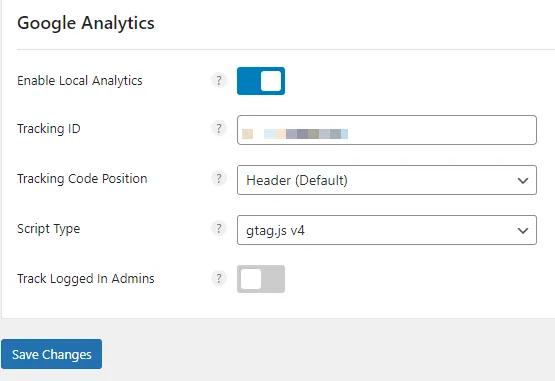The height and width of the screenshot is (381, 555).
Task: View help for Track Logged In Admins
Action: click(x=219, y=278)
